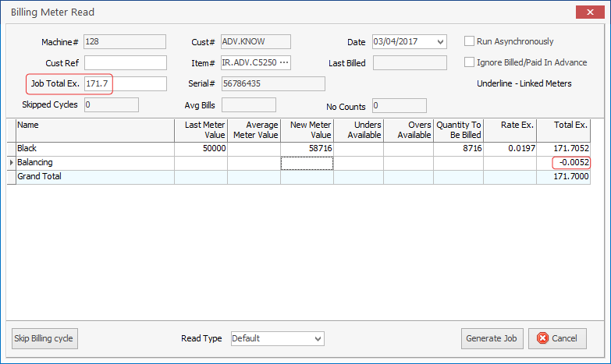The image size is (611, 364).
Task: Click the ellipsis button beside Item# field
Action: pyautogui.click(x=283, y=63)
